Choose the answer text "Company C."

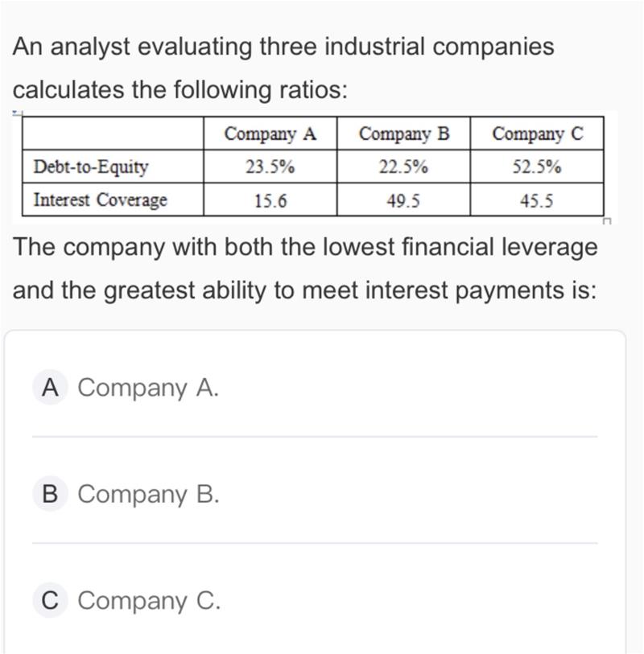[x=149, y=600]
